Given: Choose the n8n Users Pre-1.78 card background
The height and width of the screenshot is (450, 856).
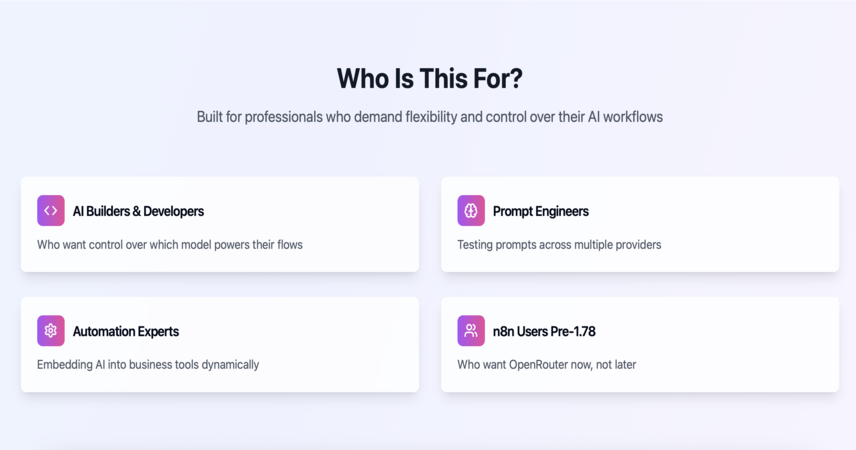Looking at the screenshot, I should (x=640, y=345).
